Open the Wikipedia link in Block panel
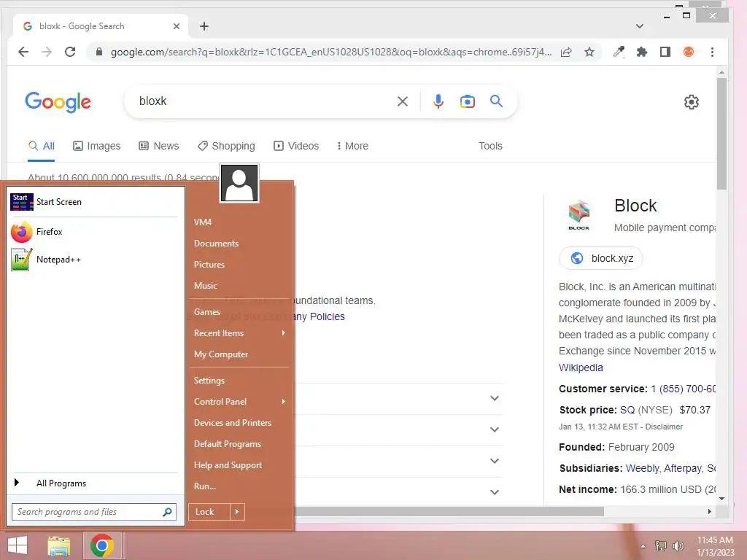The height and width of the screenshot is (560, 747). coord(581,367)
